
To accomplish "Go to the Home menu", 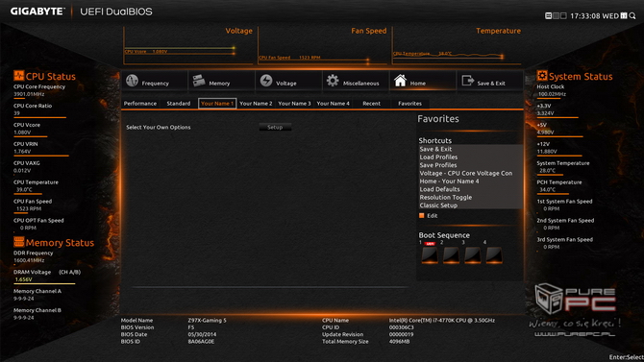I will pos(422,81).
